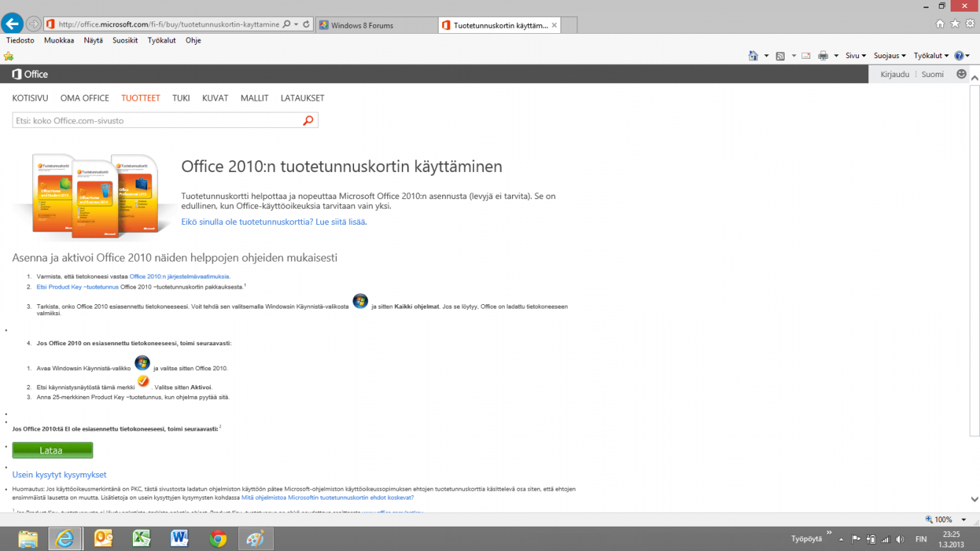Click the IE Back arrow button
This screenshot has height=551, width=980.
coord(12,24)
